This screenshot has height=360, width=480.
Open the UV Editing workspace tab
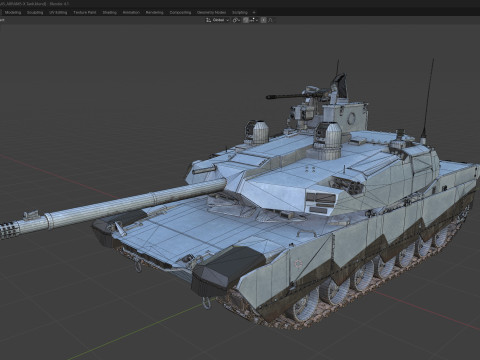click(58, 12)
